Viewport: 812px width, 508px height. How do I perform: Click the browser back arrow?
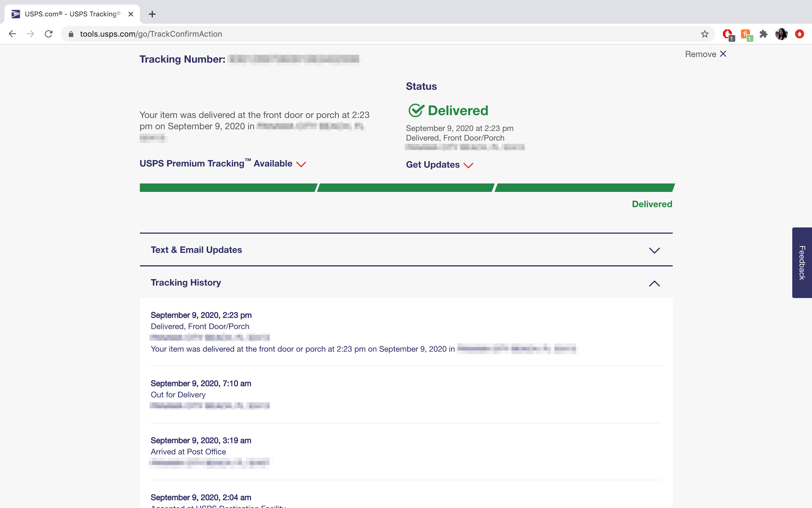[12, 34]
